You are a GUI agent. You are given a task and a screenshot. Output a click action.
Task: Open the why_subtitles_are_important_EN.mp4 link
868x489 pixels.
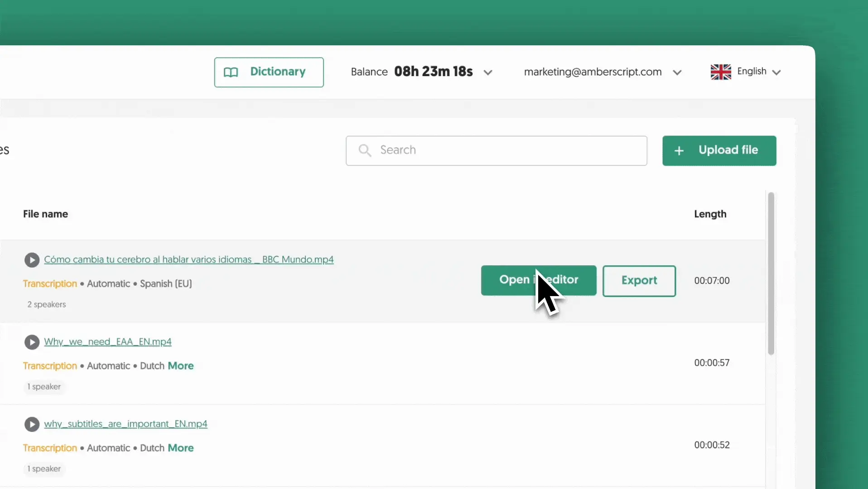(125, 424)
